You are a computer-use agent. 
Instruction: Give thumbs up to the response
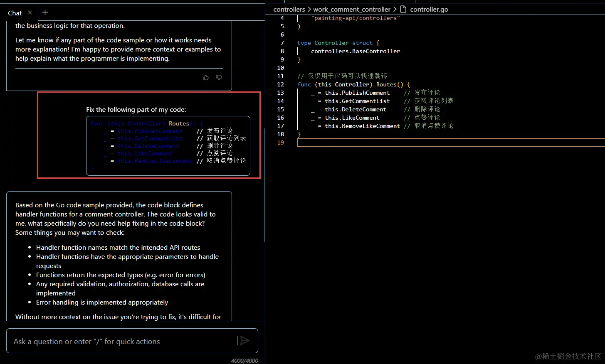click(x=206, y=77)
